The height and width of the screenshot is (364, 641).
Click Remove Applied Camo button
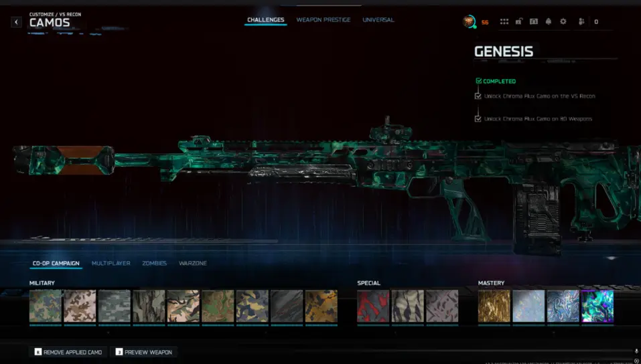click(x=68, y=352)
